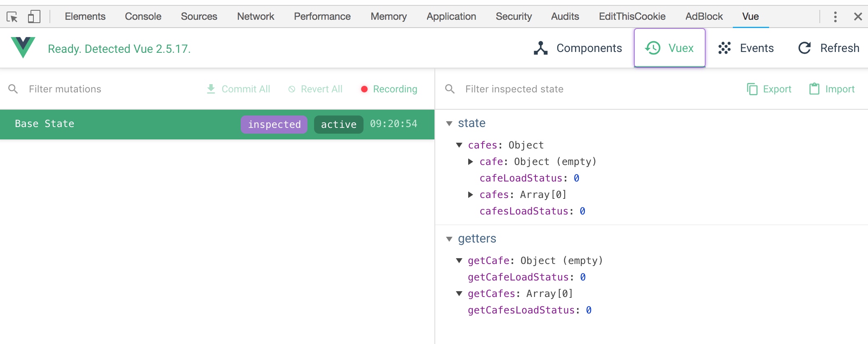Click the magnifier icon beside Filter inspected state
The image size is (868, 344).
[x=450, y=89]
